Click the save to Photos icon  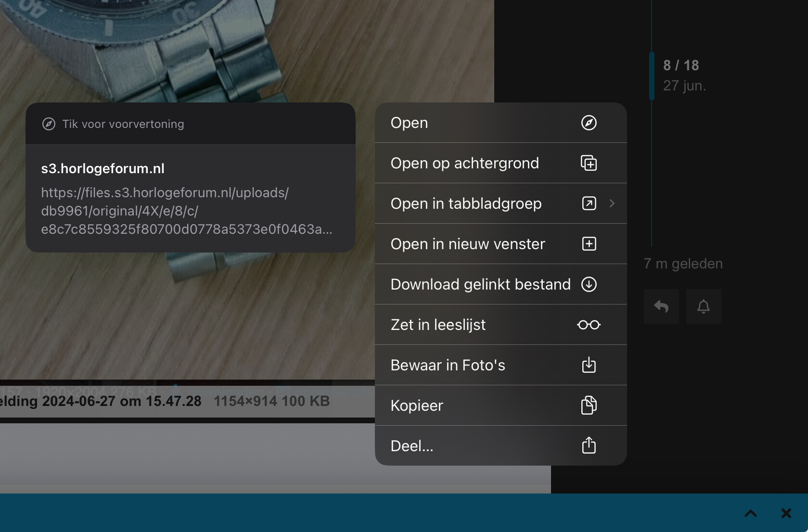(589, 365)
